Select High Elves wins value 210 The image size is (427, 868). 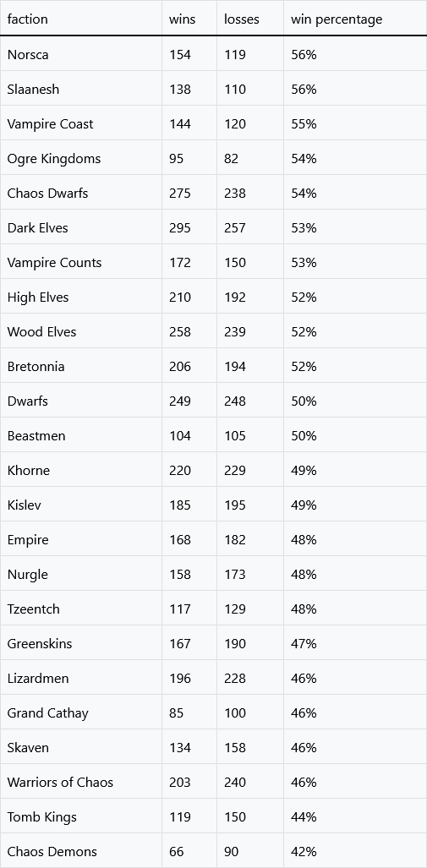coord(189,298)
